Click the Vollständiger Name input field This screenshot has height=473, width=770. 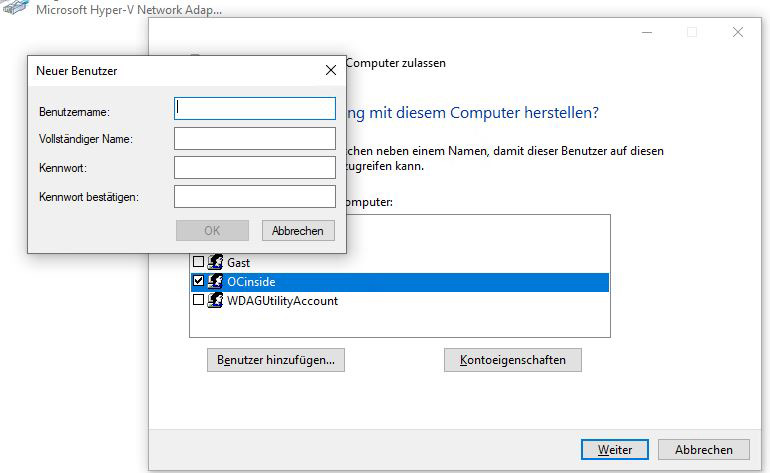(255, 139)
